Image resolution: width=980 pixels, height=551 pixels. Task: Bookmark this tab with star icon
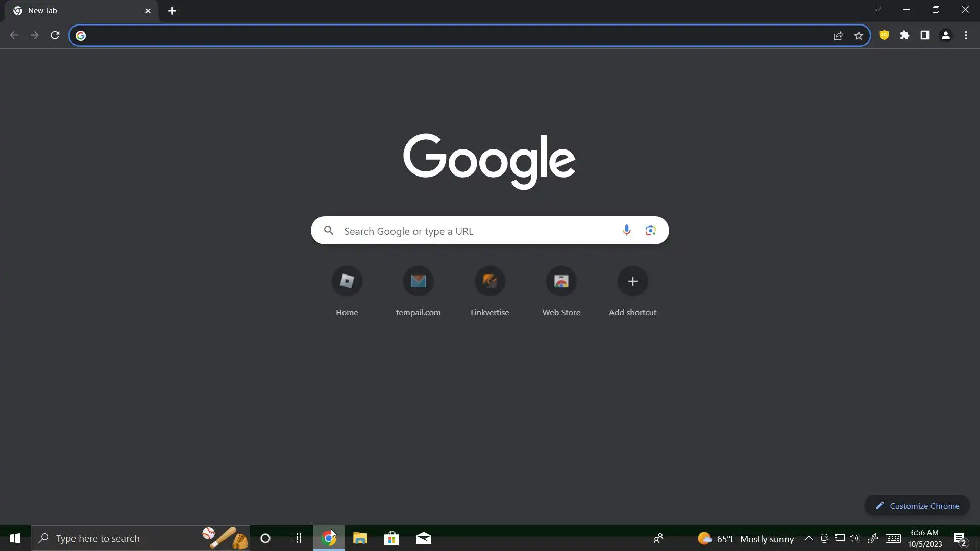pos(859,35)
